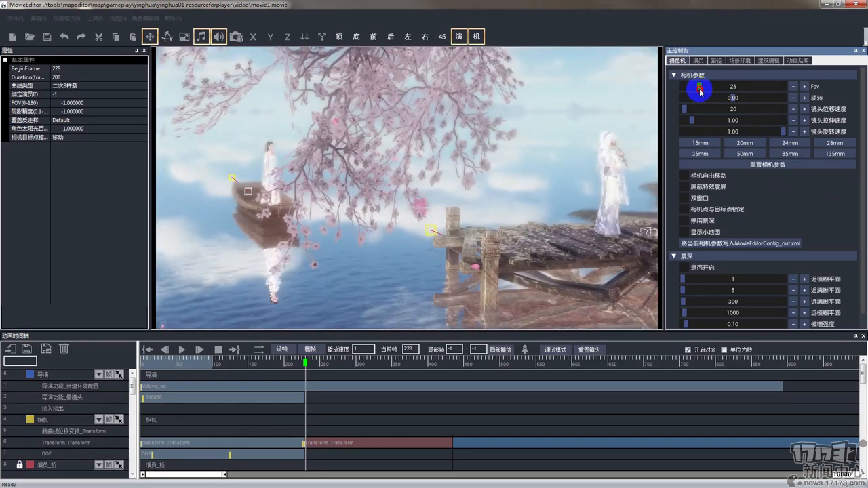Screen dimensions: 868x488
Task: Step back one frame
Action: [165, 350]
